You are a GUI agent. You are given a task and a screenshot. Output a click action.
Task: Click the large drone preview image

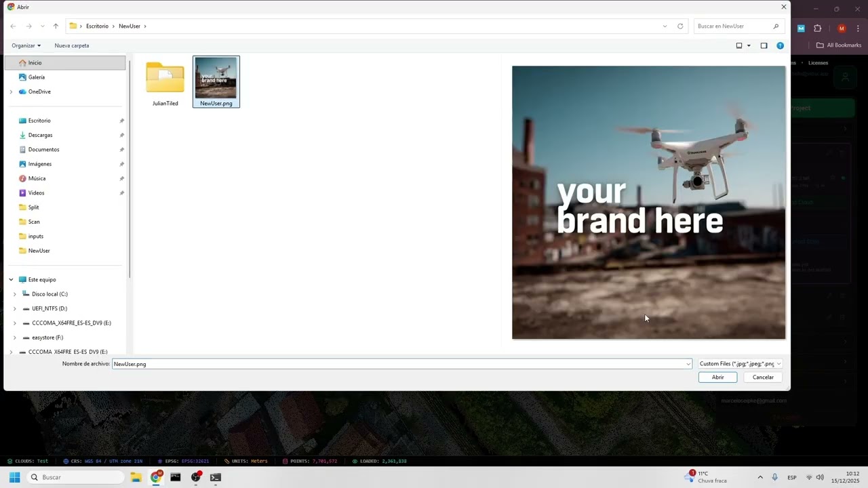[648, 202]
